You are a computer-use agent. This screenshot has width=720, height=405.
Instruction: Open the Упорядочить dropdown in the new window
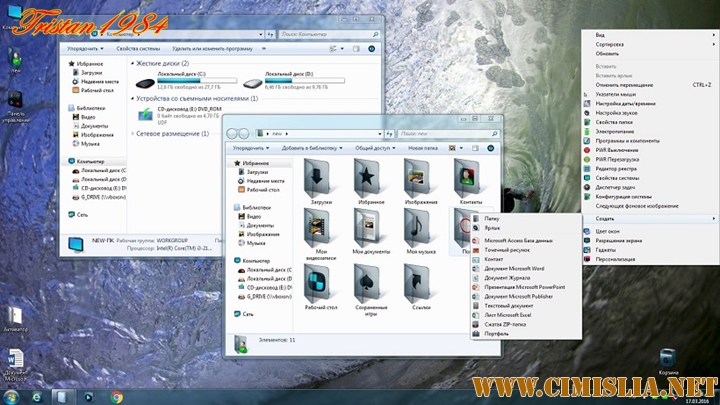point(250,148)
